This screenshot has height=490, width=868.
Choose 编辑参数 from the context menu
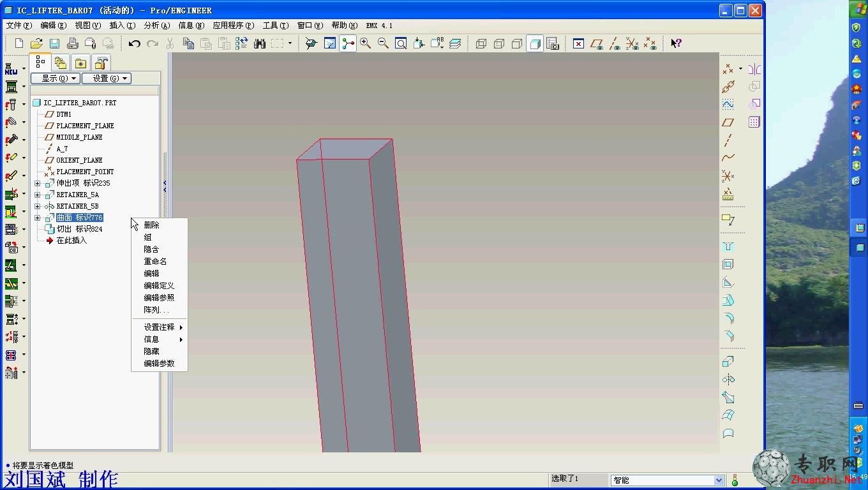pos(160,364)
